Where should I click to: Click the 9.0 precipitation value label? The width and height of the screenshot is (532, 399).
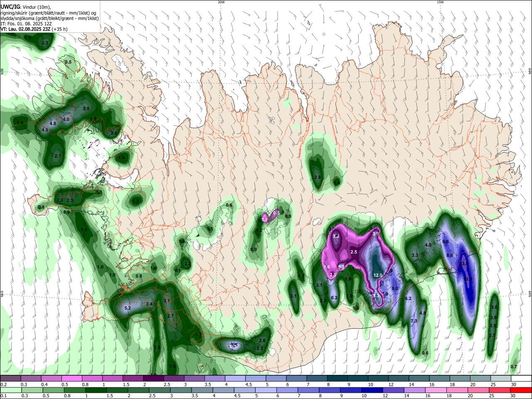(395, 288)
